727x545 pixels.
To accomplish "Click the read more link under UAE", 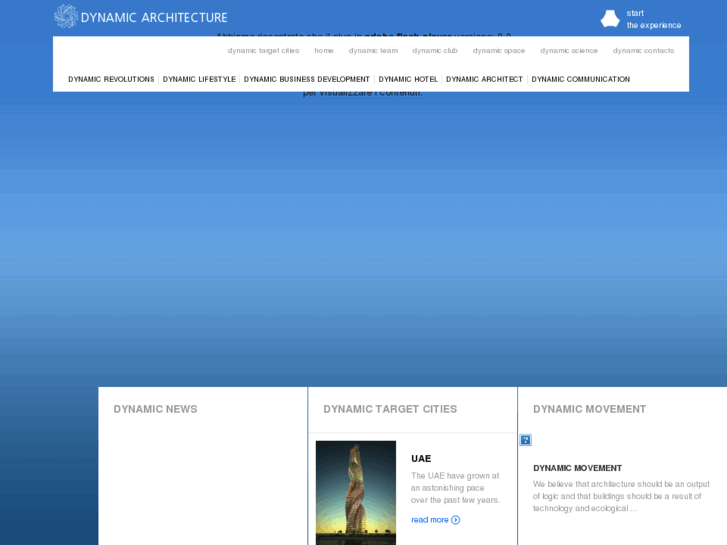I will pyautogui.click(x=430, y=520).
